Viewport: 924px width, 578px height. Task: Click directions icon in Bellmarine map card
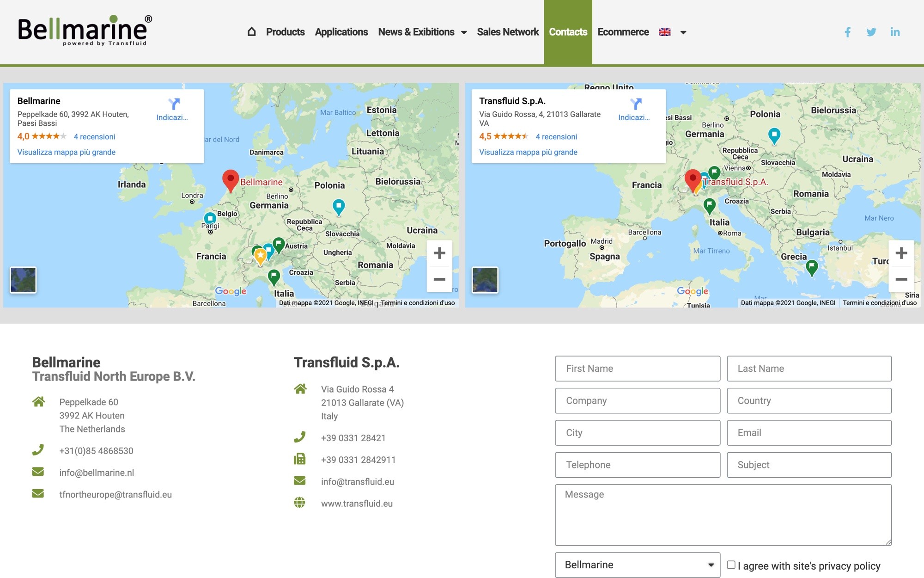(x=174, y=104)
